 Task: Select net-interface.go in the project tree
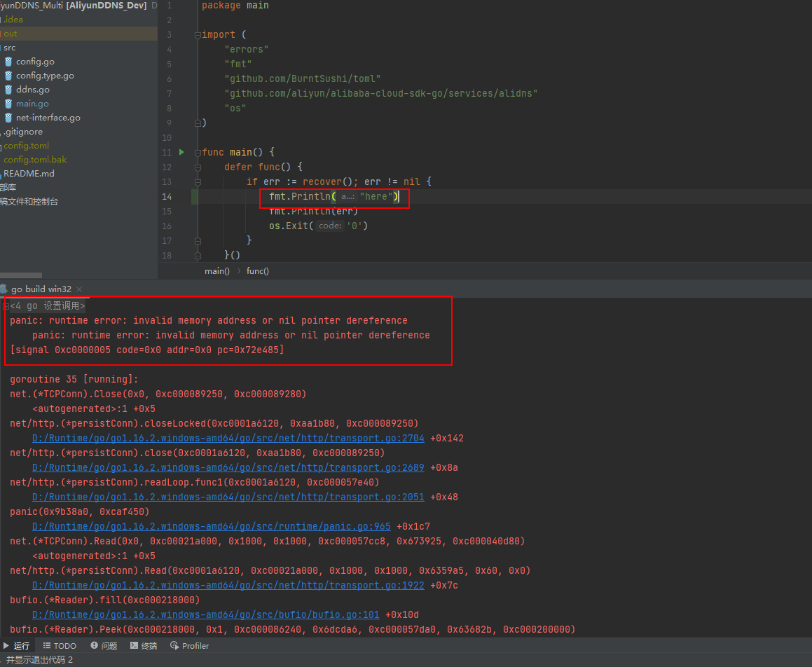tap(48, 118)
